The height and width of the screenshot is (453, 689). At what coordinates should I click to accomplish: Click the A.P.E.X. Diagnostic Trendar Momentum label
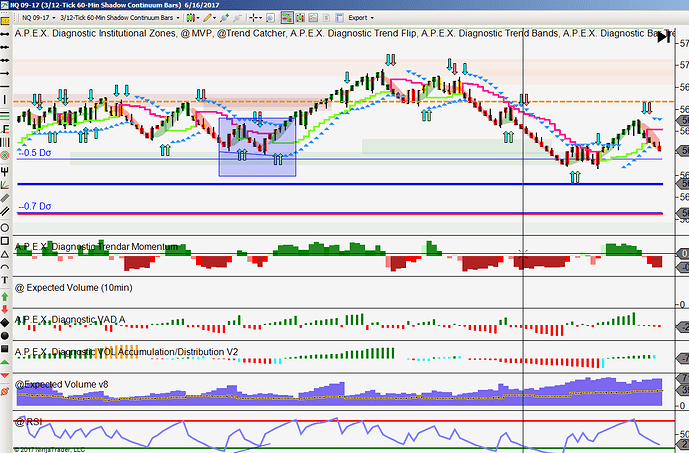96,247
